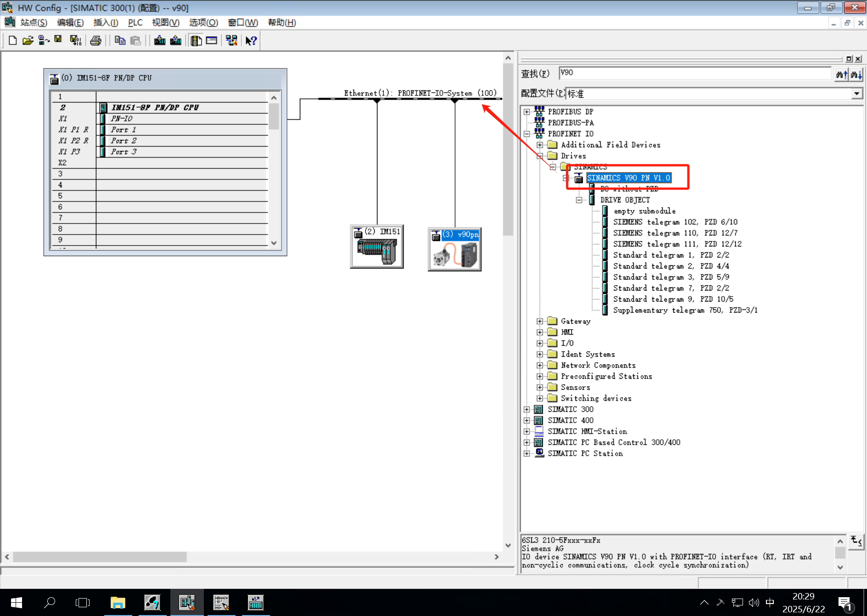Open the notification center icon
Viewport: 867px width, 616px height.
(x=845, y=603)
